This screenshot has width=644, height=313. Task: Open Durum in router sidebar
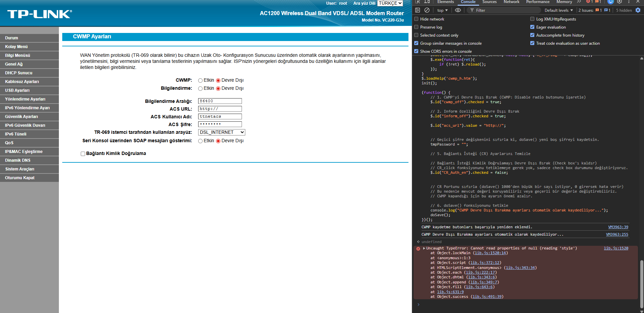pyautogui.click(x=29, y=38)
